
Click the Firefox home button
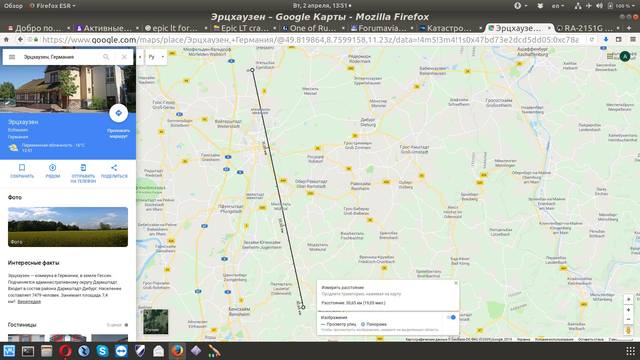pos(6,40)
